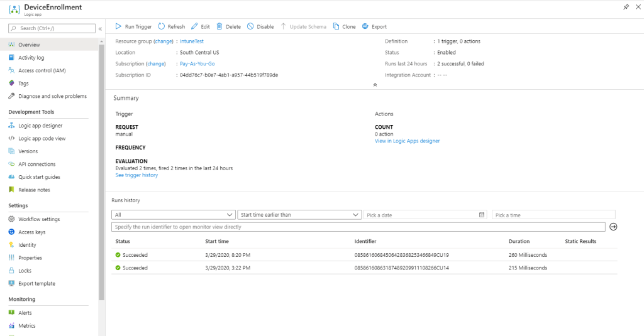Click View in Logic Apps designer link
This screenshot has height=336, width=644.
click(407, 141)
